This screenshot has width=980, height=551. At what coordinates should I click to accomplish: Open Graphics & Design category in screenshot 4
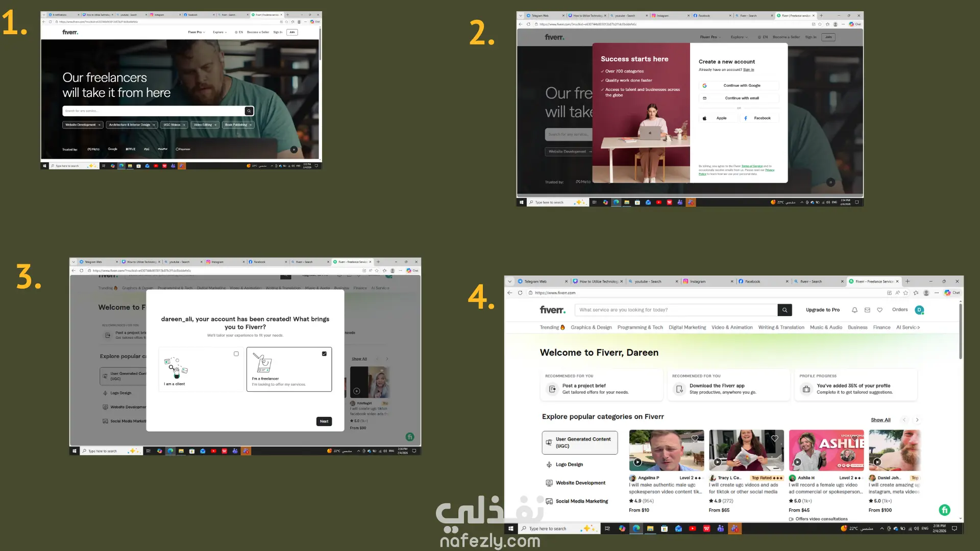pos(591,328)
